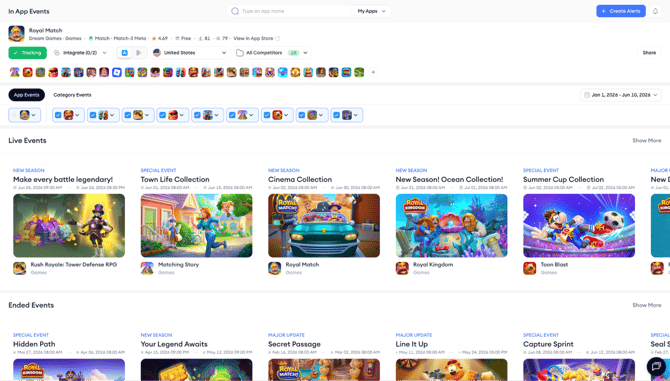Click the folder icon beside All Competitors

[240, 53]
